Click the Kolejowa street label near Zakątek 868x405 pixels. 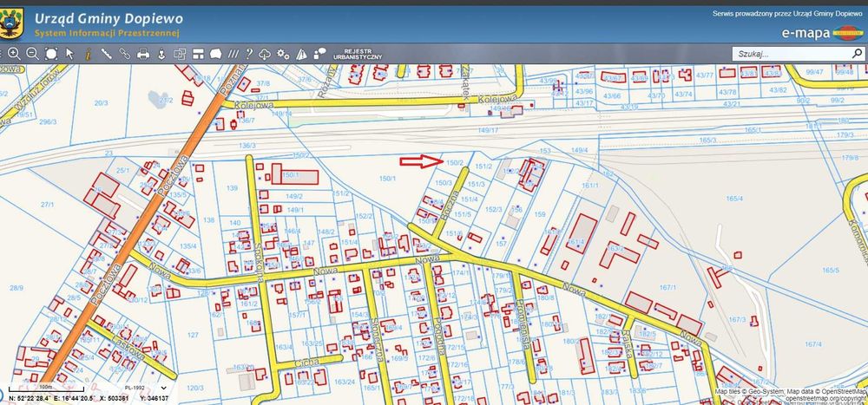pos(497,99)
